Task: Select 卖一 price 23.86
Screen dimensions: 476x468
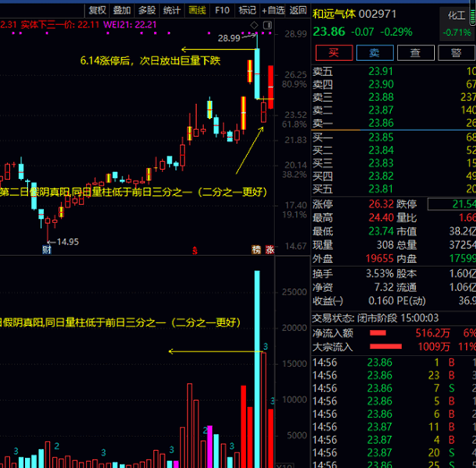Action: point(381,123)
